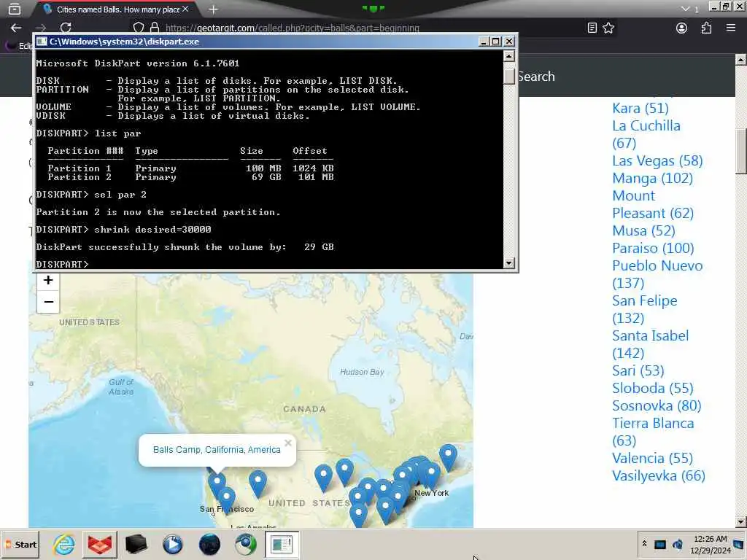747x560 pixels.
Task: Open the 'Valencia (55)' link
Action: point(652,458)
